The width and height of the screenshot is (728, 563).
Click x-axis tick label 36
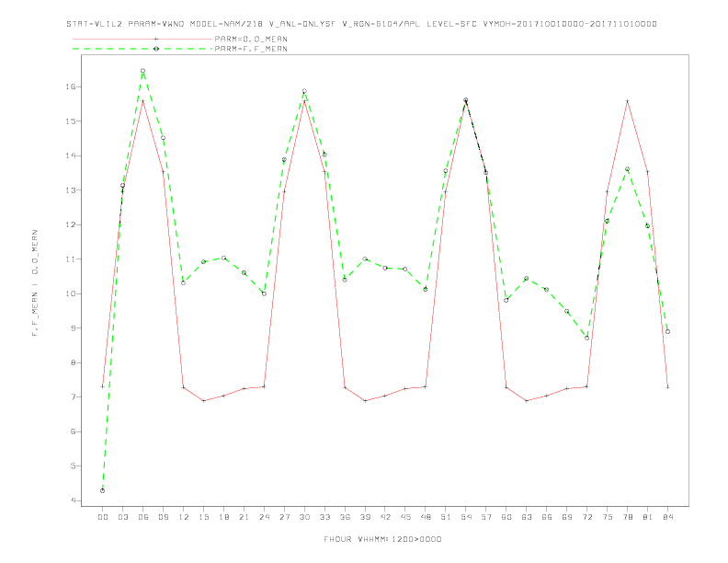point(345,517)
